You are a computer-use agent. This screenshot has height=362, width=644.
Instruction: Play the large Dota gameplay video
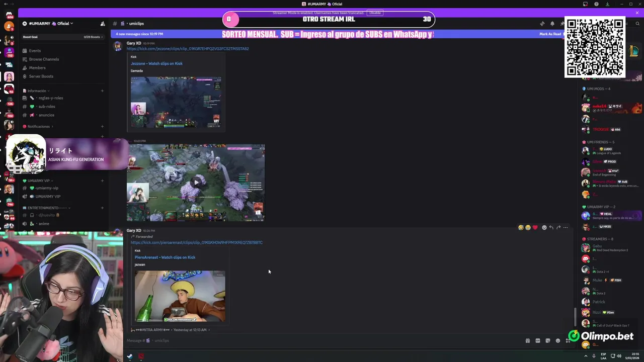pos(196,183)
